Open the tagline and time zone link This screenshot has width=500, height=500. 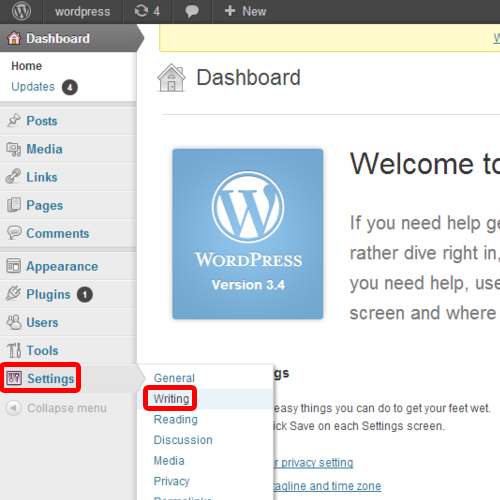pyautogui.click(x=327, y=486)
